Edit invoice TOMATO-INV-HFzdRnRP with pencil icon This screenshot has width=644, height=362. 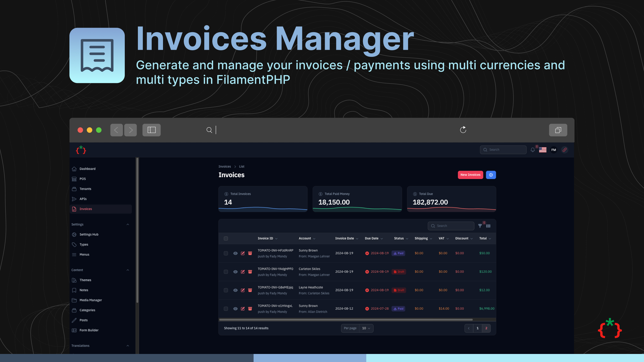click(243, 253)
